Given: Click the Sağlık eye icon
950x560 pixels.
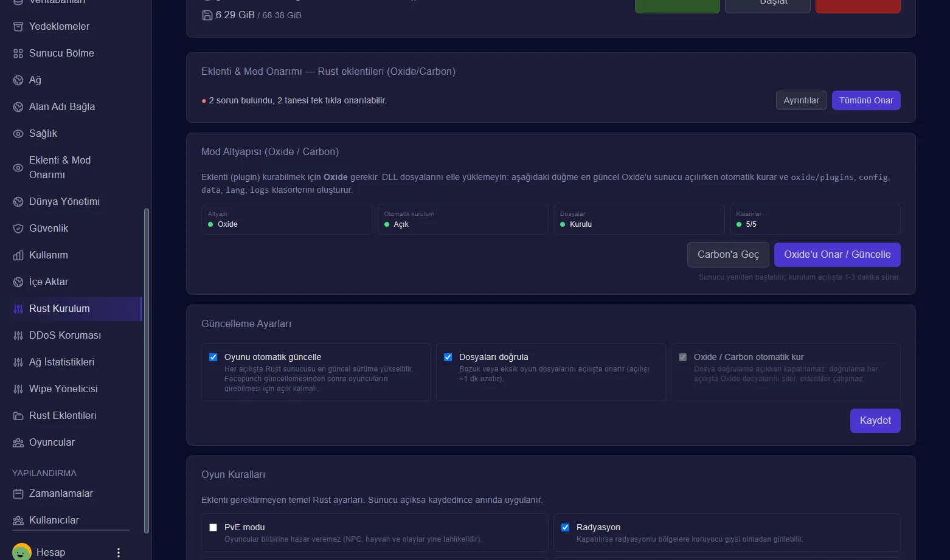Looking at the screenshot, I should click(18, 134).
